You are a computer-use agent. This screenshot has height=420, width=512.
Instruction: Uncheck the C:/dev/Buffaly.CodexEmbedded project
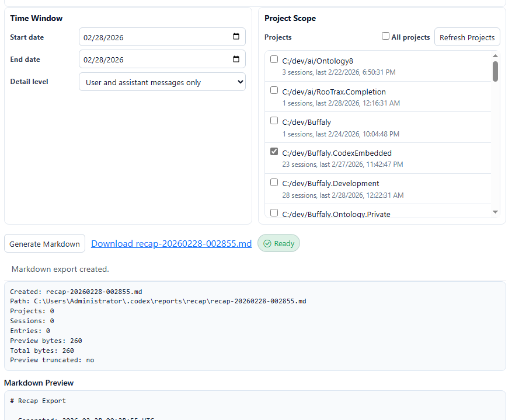pos(274,152)
